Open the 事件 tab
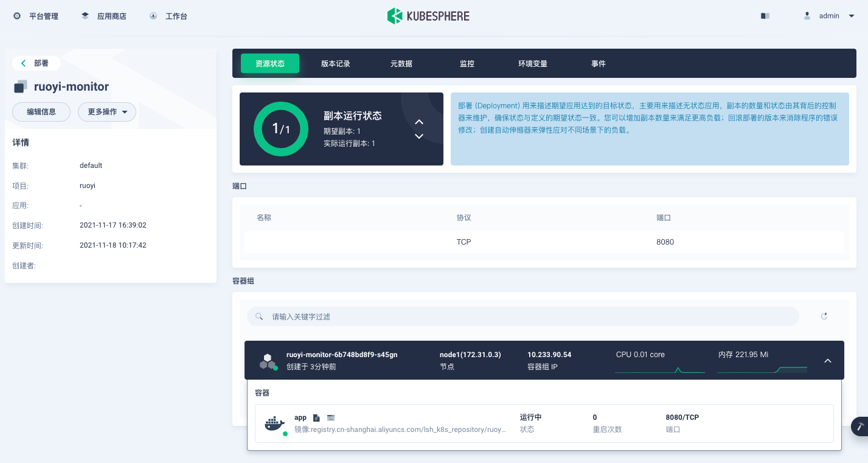868x463 pixels. [x=598, y=63]
